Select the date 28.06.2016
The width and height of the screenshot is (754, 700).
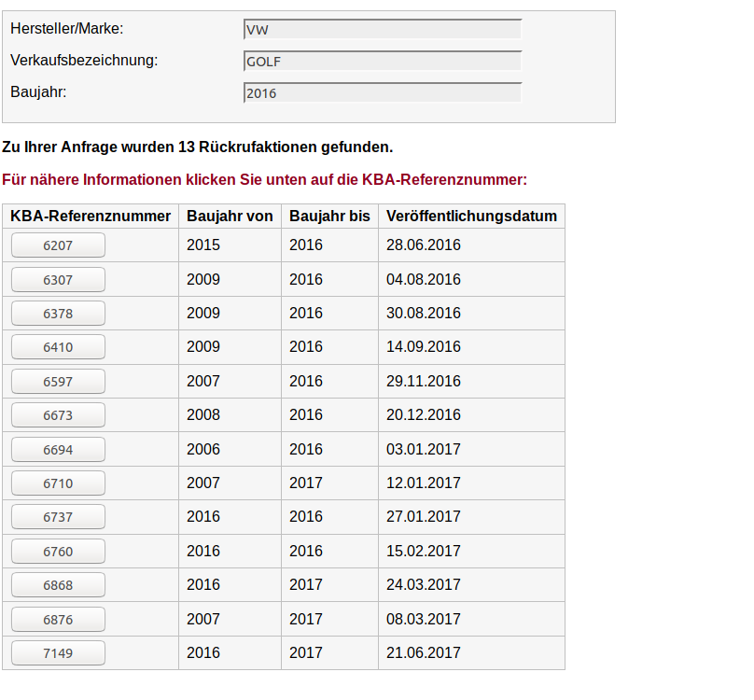pos(424,245)
